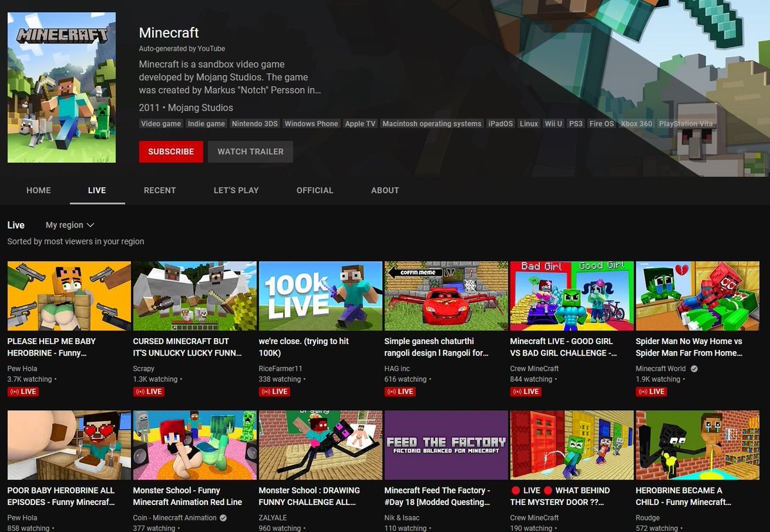Open the Mystery Door video thumbnail
This screenshot has height=532, width=770.
[572, 445]
